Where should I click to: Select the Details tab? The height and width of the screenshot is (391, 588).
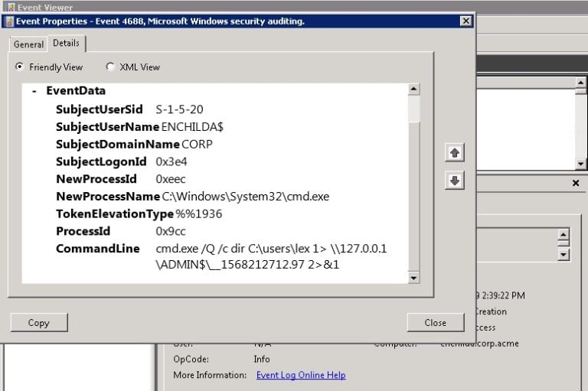[67, 44]
